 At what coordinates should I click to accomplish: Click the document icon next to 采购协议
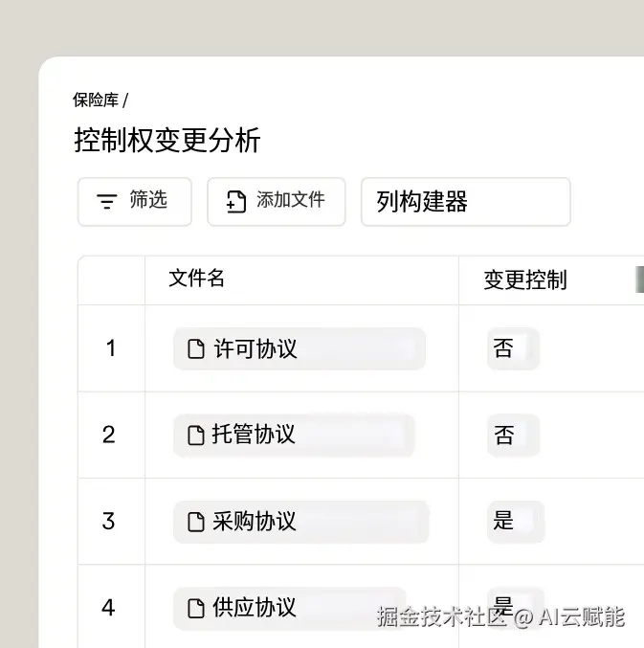pyautogui.click(x=196, y=522)
